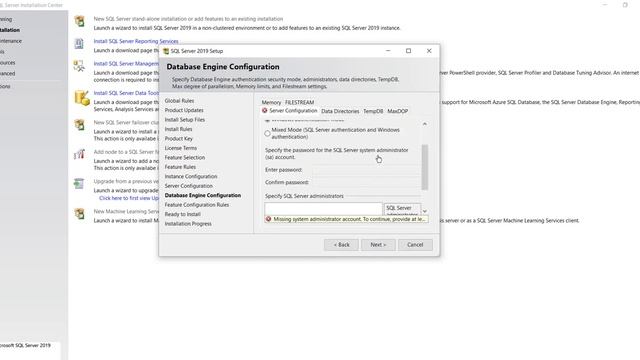The width and height of the screenshot is (640, 360).
Task: Open Resources page in Installation Center sidebar
Action: click(8, 63)
